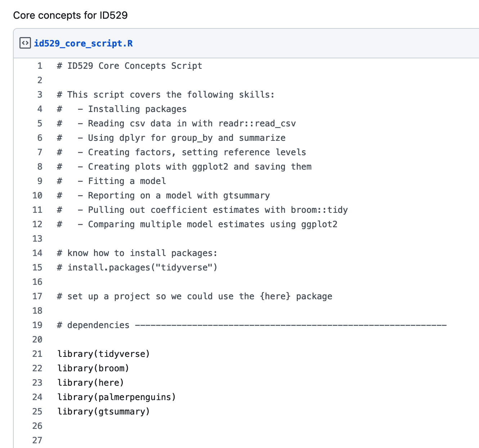Select line number 9 for Fitting a model
This screenshot has height=448, width=479.
point(40,181)
